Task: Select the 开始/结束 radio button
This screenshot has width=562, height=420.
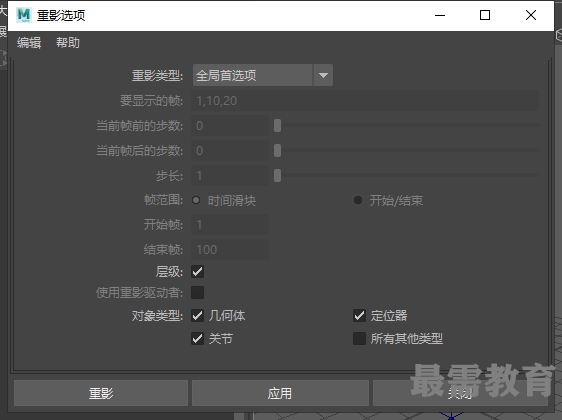Action: [x=358, y=200]
